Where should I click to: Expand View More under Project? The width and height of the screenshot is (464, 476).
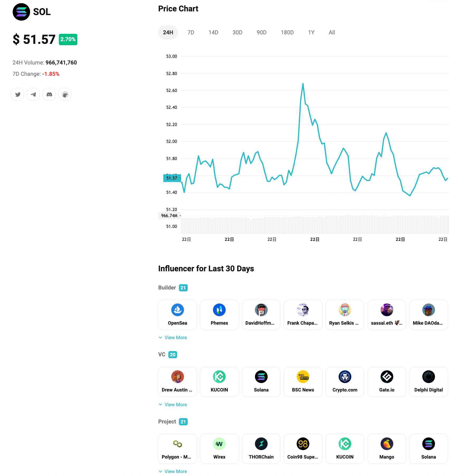[x=173, y=472]
